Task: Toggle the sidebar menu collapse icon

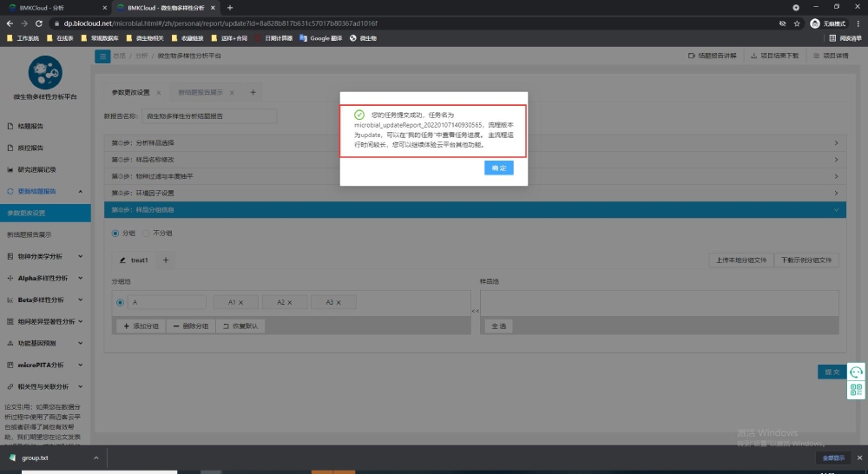Action: 102,56
